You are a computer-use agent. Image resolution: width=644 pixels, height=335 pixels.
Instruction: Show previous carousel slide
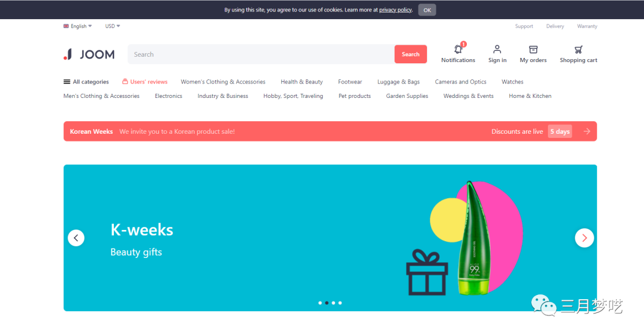[76, 238]
